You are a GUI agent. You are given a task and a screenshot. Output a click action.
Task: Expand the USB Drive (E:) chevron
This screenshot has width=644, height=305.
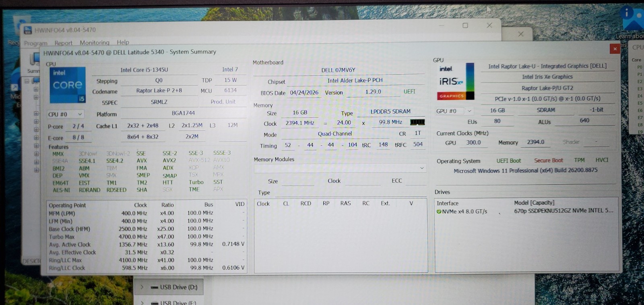[142, 303]
